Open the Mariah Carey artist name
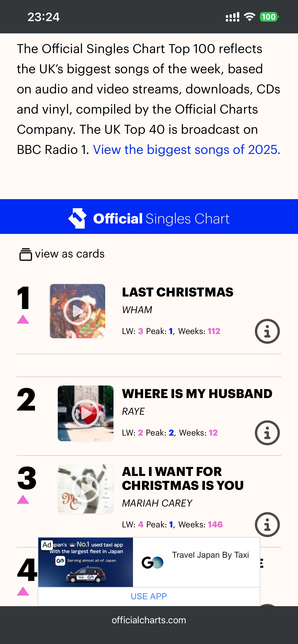298x644 pixels. pyautogui.click(x=157, y=503)
